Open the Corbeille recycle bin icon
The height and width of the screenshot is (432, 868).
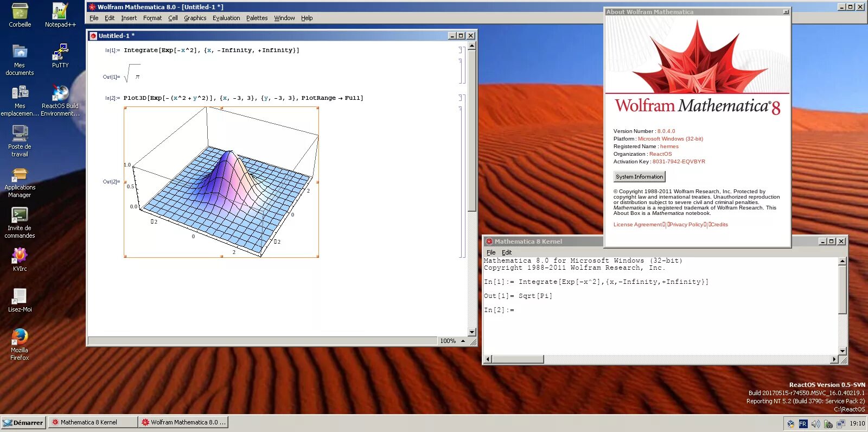point(20,15)
